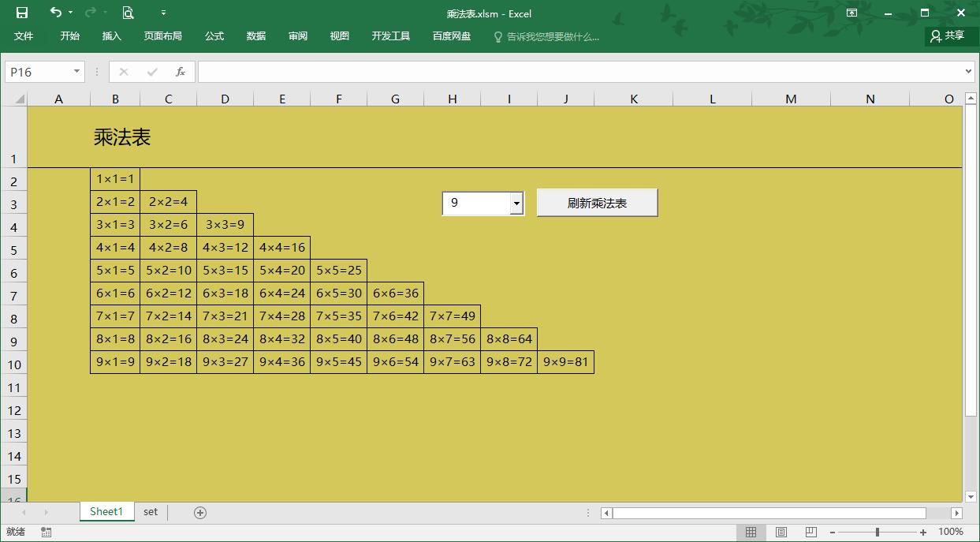Open the 开发工具 ribbon tab
Viewport: 980px width, 542px height.
coord(391,36)
